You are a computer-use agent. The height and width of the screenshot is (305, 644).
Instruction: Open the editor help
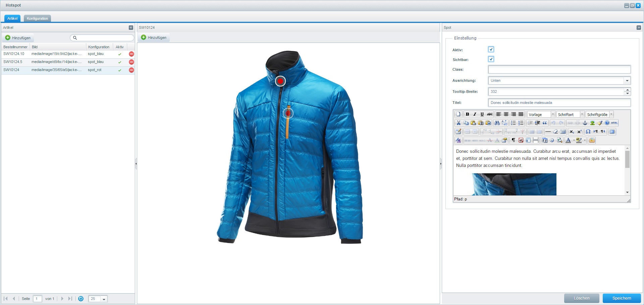(607, 123)
